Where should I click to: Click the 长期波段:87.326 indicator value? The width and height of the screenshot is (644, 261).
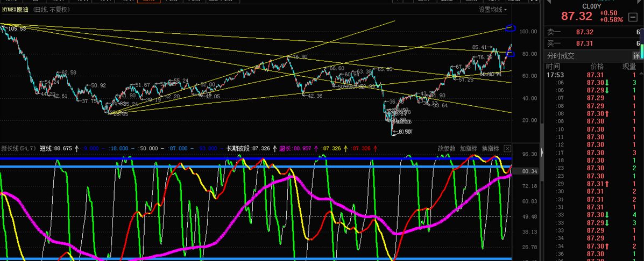249,148
